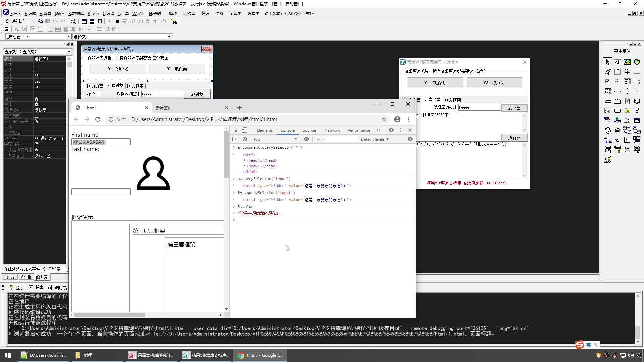Open the console top context dropdown

click(275, 139)
